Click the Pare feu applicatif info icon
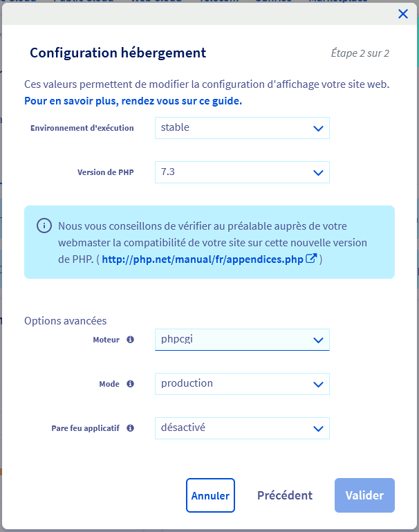The image size is (419, 532). pos(131,428)
